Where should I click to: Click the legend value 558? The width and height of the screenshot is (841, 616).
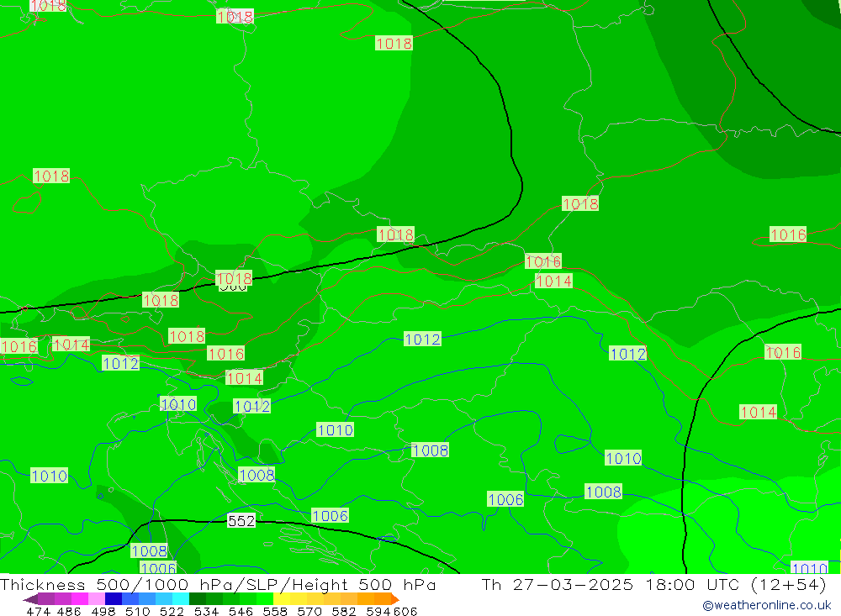(275, 611)
